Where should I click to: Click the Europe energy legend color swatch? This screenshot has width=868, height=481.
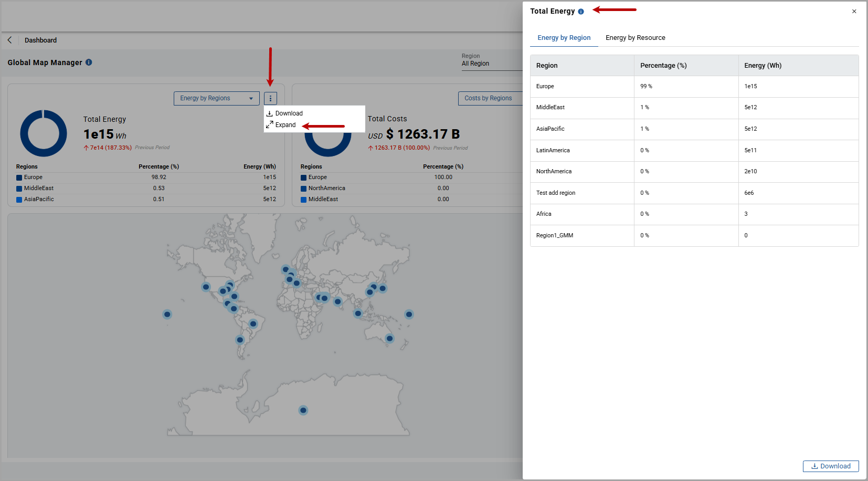pos(19,177)
